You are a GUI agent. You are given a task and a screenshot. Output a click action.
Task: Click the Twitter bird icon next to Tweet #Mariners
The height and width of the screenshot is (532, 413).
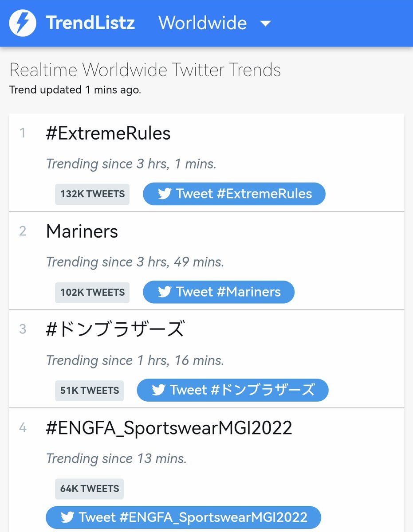165,292
